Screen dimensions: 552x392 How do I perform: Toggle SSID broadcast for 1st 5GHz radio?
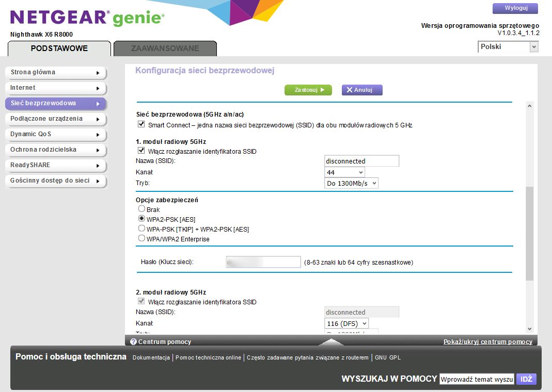141,151
